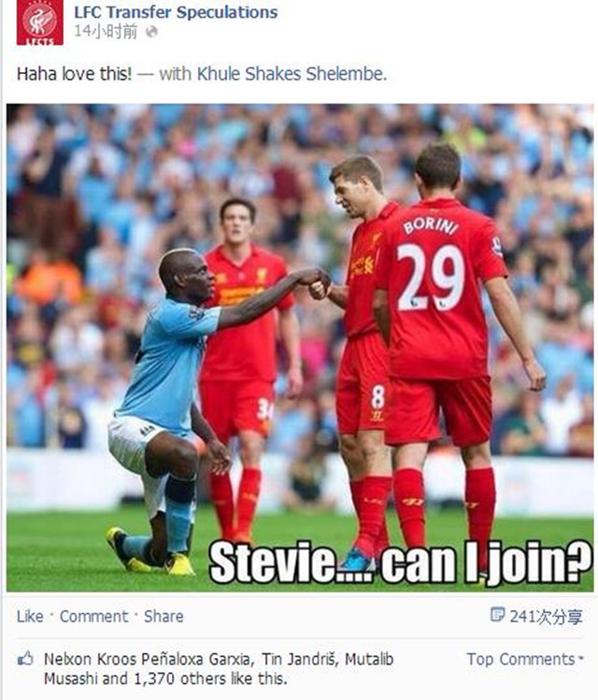Open the LFC Transfer Speculations profile picture

(x=40, y=21)
